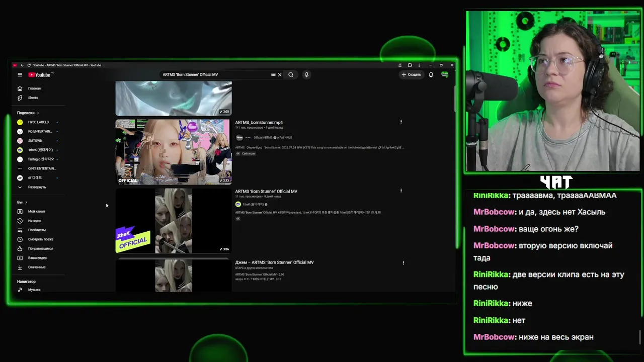
Task: Click the df channel avatar icon
Action: [x=20, y=177]
